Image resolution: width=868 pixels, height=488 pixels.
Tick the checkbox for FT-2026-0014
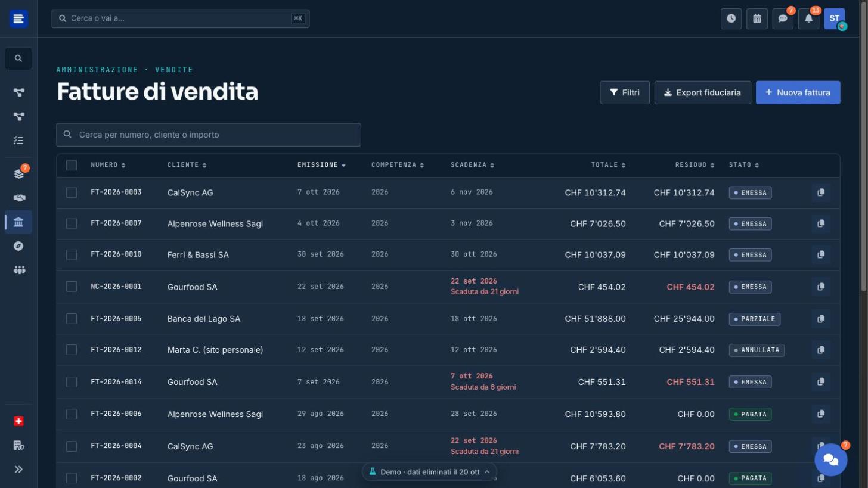pyautogui.click(x=72, y=382)
